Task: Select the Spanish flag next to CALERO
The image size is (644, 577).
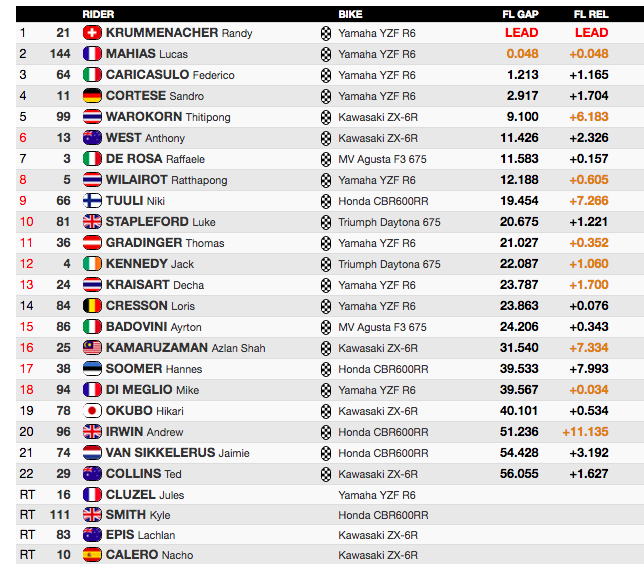Action: click(92, 555)
